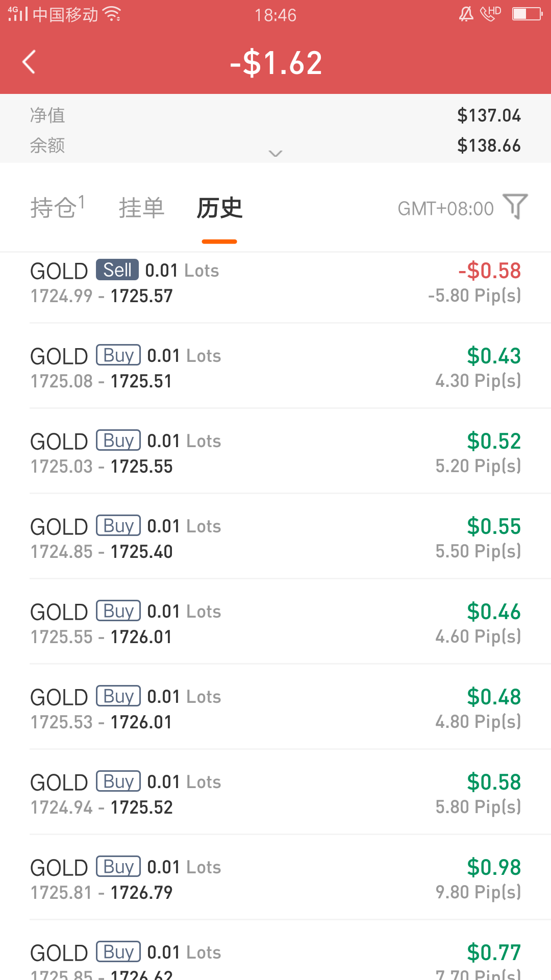The image size is (551, 980).
Task: Open the history filter funnel icon
Action: [x=515, y=207]
